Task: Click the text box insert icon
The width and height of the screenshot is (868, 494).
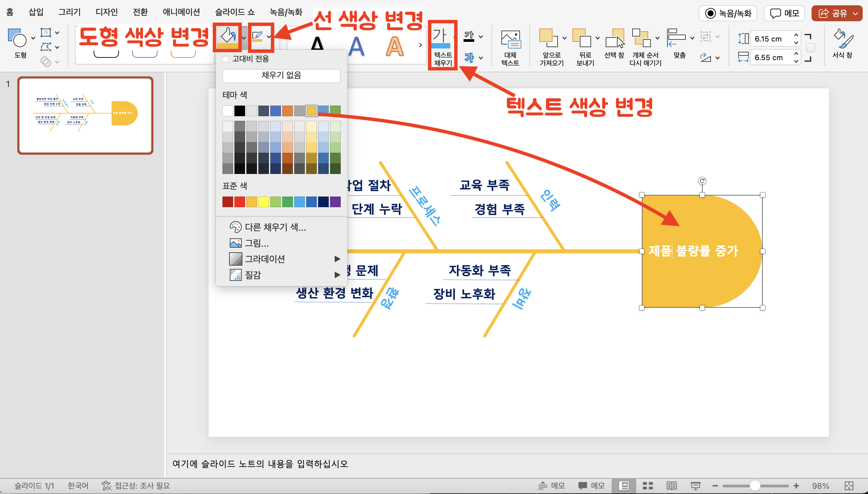Action: [45, 33]
